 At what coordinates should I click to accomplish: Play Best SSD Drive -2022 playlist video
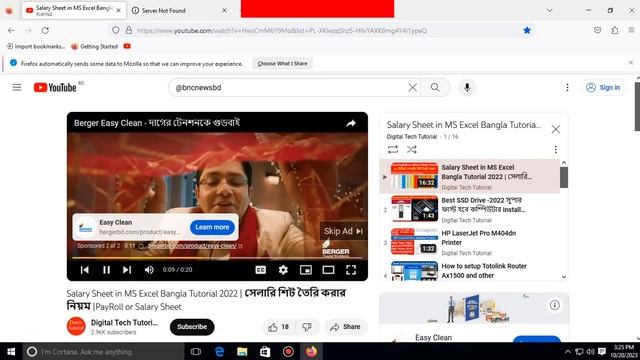[x=470, y=209]
